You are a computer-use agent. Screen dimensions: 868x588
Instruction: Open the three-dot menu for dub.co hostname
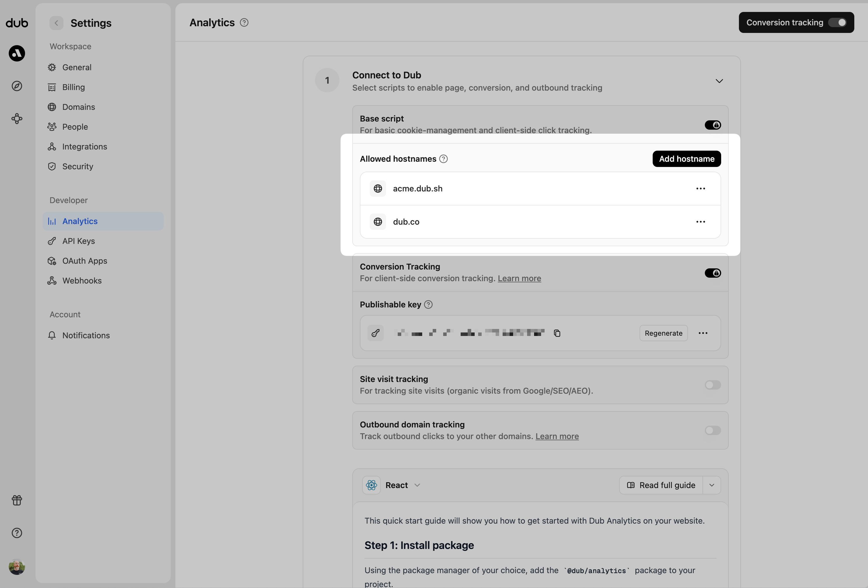[700, 221]
